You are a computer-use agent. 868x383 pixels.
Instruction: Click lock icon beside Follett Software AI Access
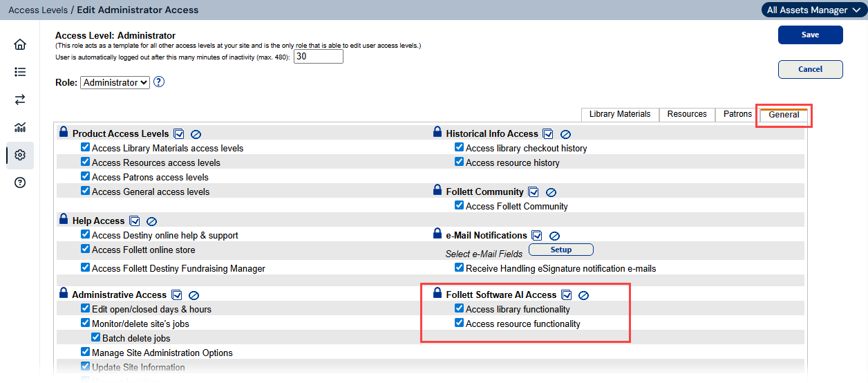pyautogui.click(x=437, y=293)
